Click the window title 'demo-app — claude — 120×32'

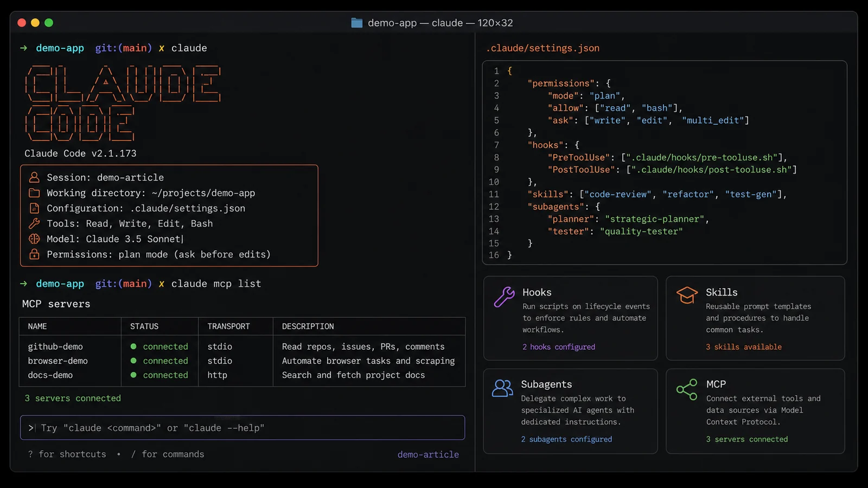(440, 23)
